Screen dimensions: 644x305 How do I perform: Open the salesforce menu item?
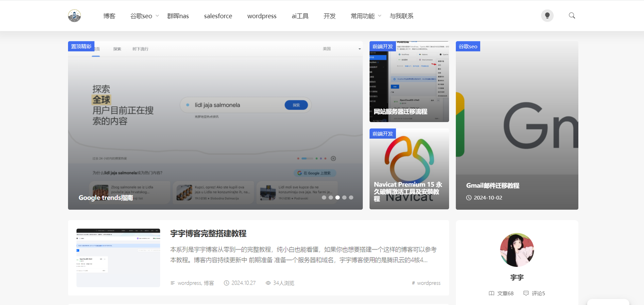click(x=218, y=16)
